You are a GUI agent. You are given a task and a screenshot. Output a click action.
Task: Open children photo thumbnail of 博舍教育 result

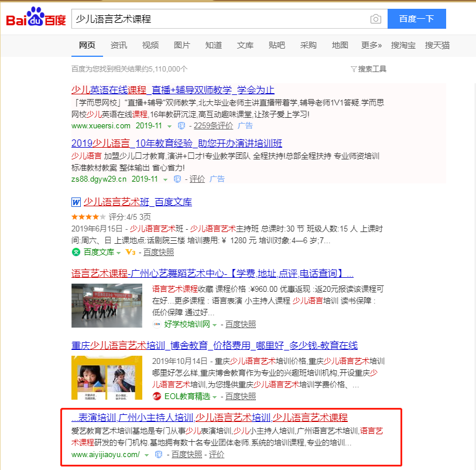[x=107, y=377]
